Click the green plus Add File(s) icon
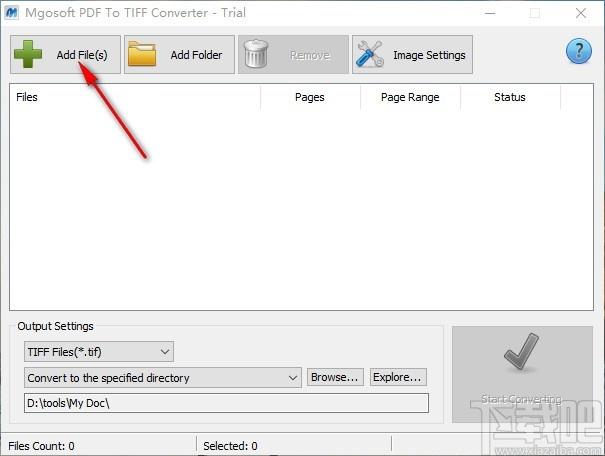Image resolution: width=605 pixels, height=456 pixels. (28, 54)
